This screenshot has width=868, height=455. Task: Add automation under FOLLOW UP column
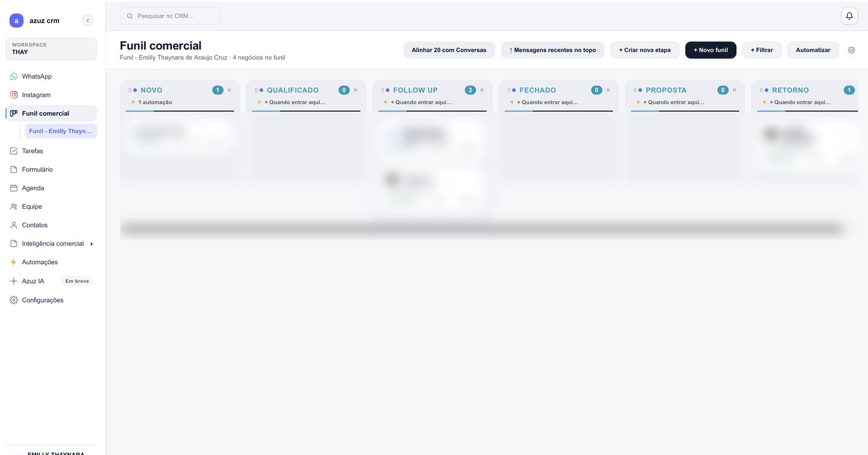(x=418, y=102)
